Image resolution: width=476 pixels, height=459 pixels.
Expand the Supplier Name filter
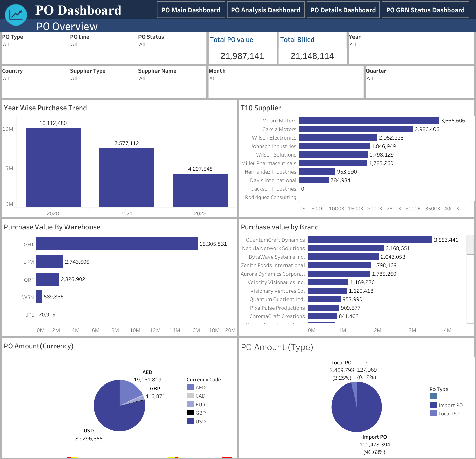click(x=171, y=79)
